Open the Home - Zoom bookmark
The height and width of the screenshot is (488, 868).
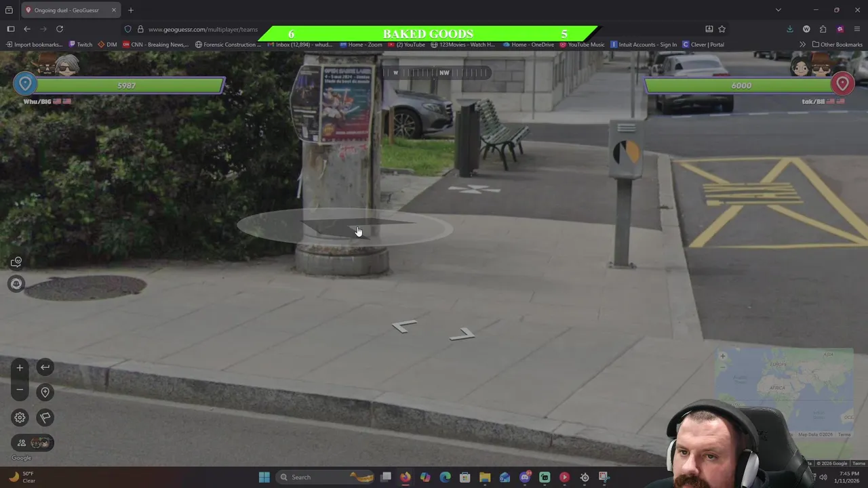click(361, 45)
